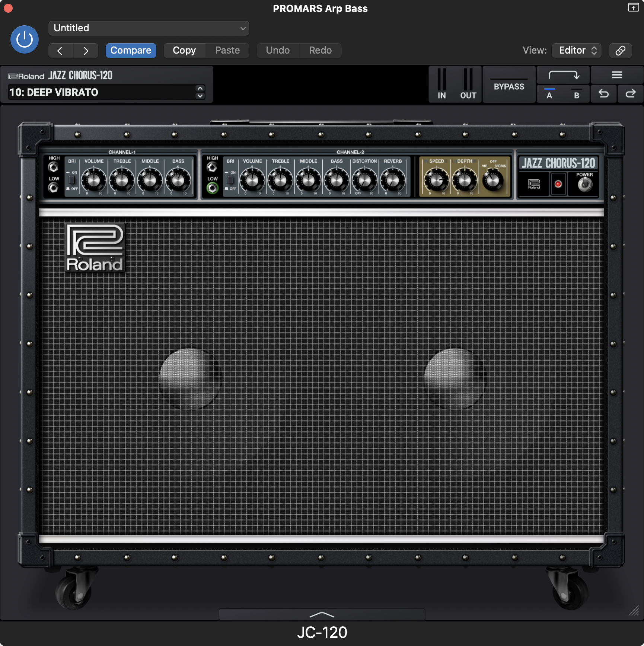The width and height of the screenshot is (644, 646).
Task: Toggle the BYPASS button
Action: pos(509,84)
